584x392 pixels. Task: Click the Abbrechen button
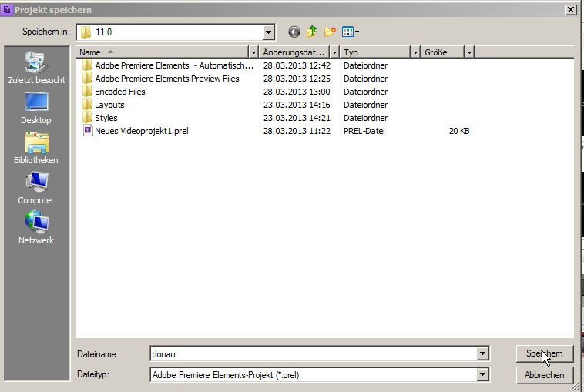545,375
